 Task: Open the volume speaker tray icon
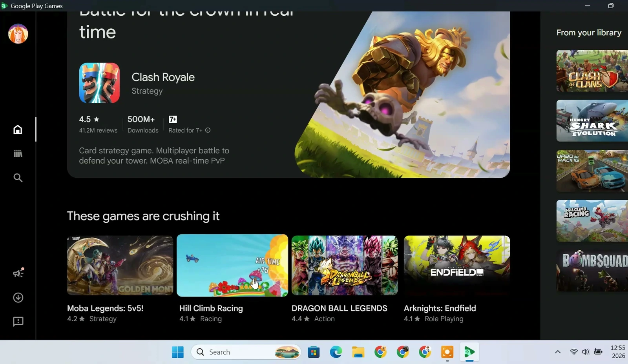586,352
